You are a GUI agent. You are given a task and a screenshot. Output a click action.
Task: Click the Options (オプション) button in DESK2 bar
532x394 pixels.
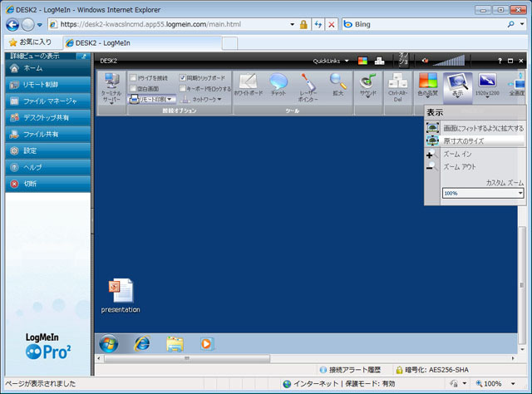(x=403, y=60)
